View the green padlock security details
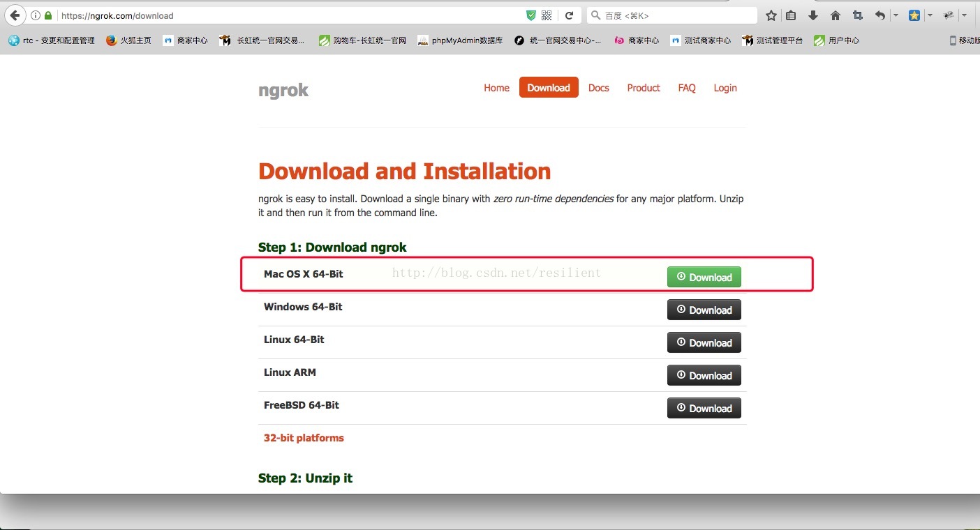Image resolution: width=980 pixels, height=530 pixels. 48,15
